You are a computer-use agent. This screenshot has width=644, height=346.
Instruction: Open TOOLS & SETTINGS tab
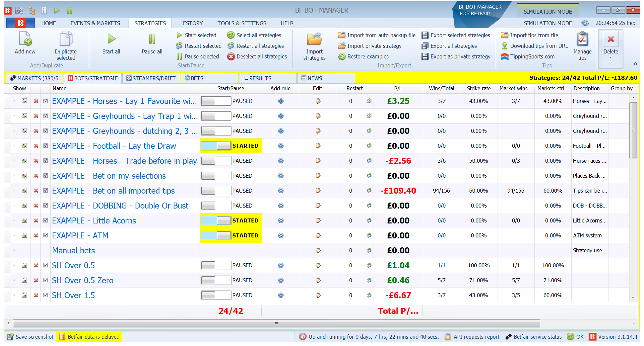tap(242, 23)
